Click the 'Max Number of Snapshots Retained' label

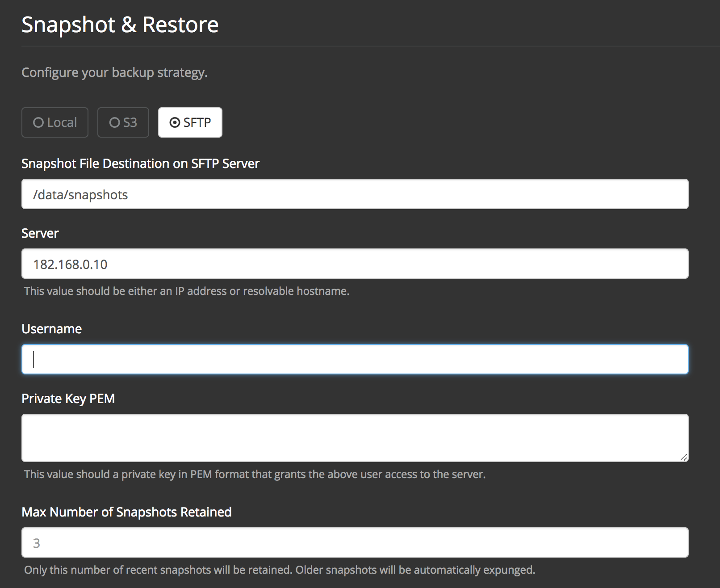[x=126, y=512]
